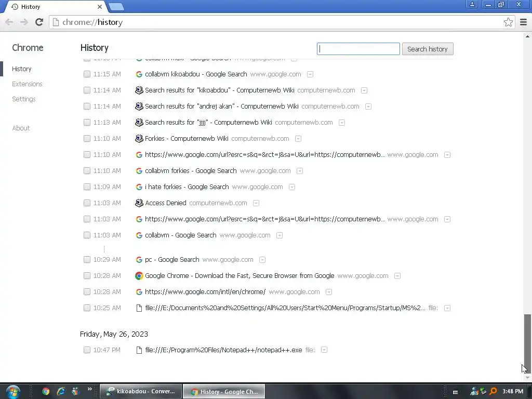Check the box for andrej akan search entry
532x399 pixels.
[87, 106]
